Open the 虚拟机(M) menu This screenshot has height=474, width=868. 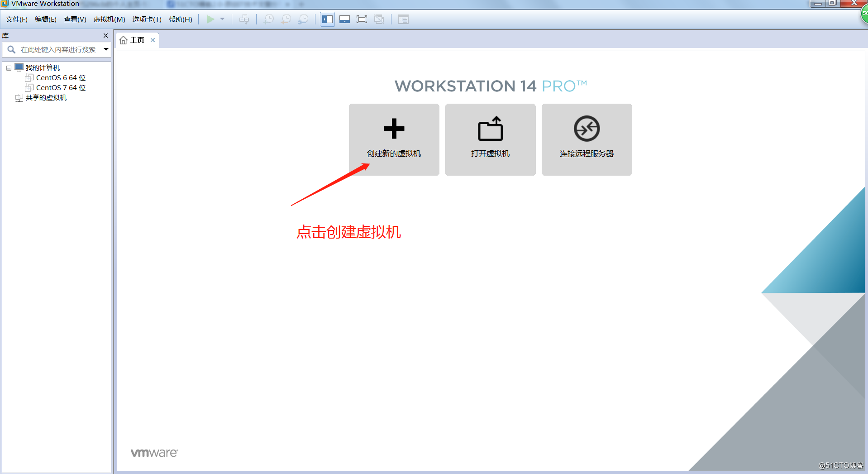pyautogui.click(x=109, y=19)
